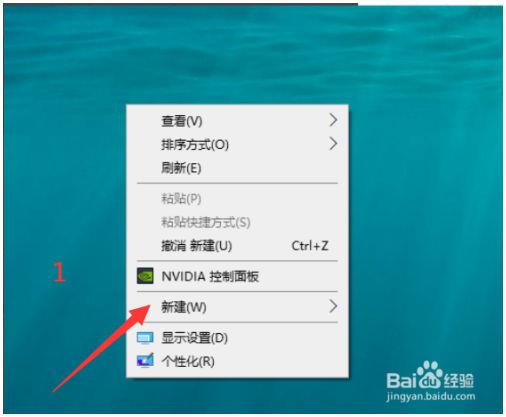Expand the 查看(V) submenu chevron
Viewport: 506px width, 417px height.
click(x=333, y=120)
